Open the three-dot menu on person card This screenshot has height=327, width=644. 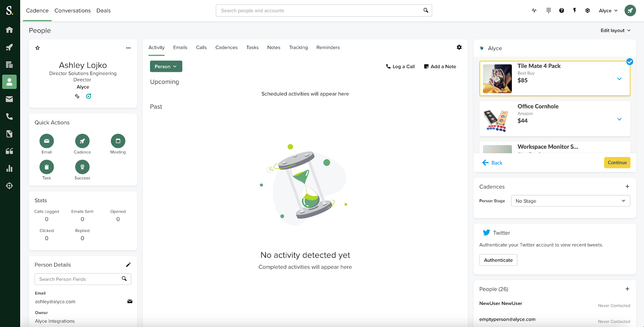pyautogui.click(x=128, y=48)
